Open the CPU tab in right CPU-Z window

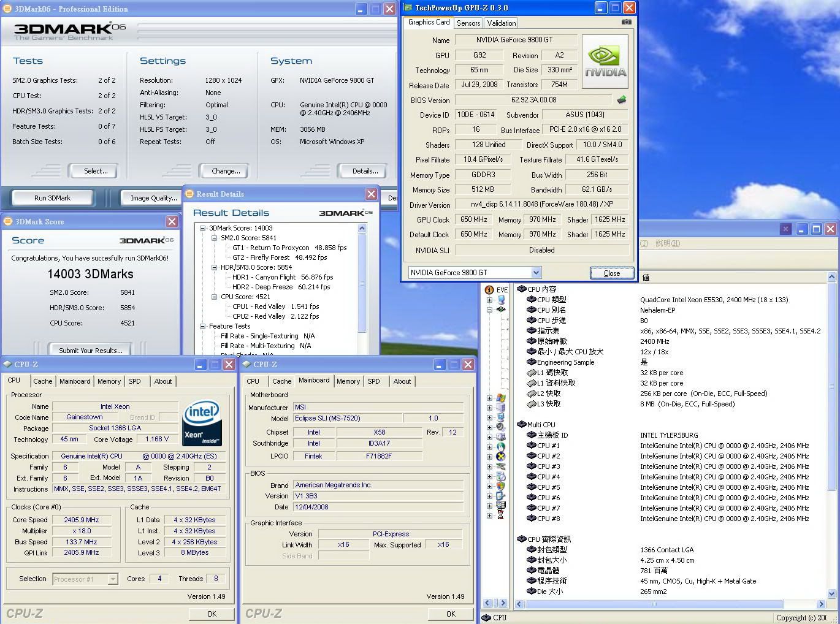pyautogui.click(x=253, y=381)
